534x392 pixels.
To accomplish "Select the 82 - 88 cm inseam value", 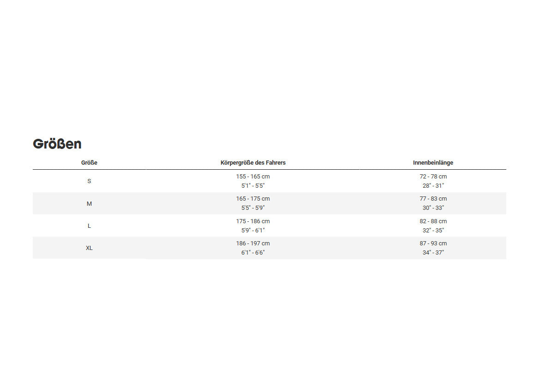I will (433, 221).
